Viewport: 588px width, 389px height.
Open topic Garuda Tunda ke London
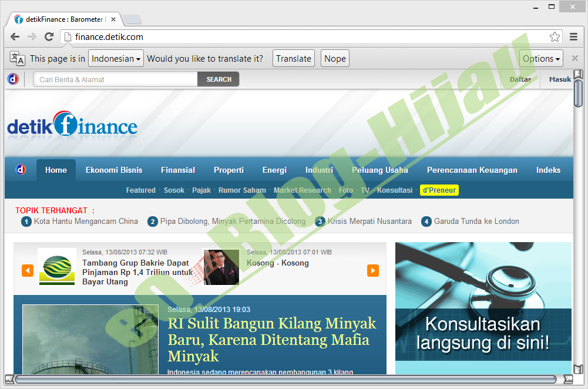click(476, 222)
